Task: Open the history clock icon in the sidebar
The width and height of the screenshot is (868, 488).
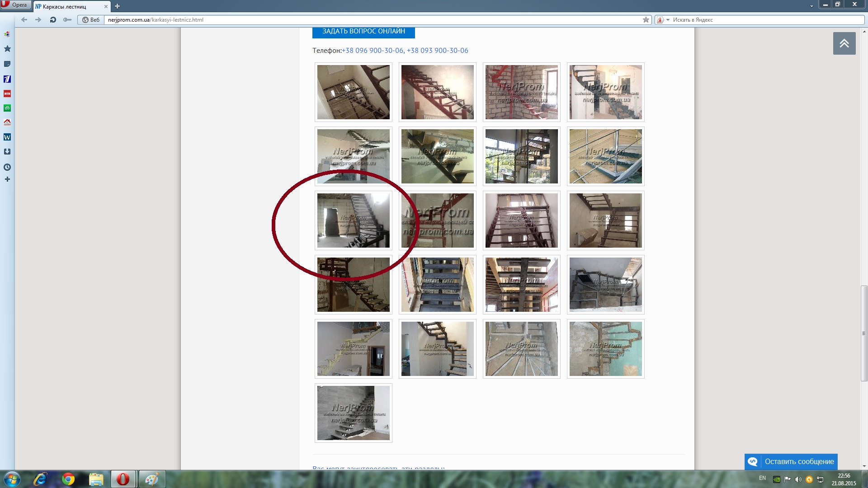Action: tap(7, 167)
